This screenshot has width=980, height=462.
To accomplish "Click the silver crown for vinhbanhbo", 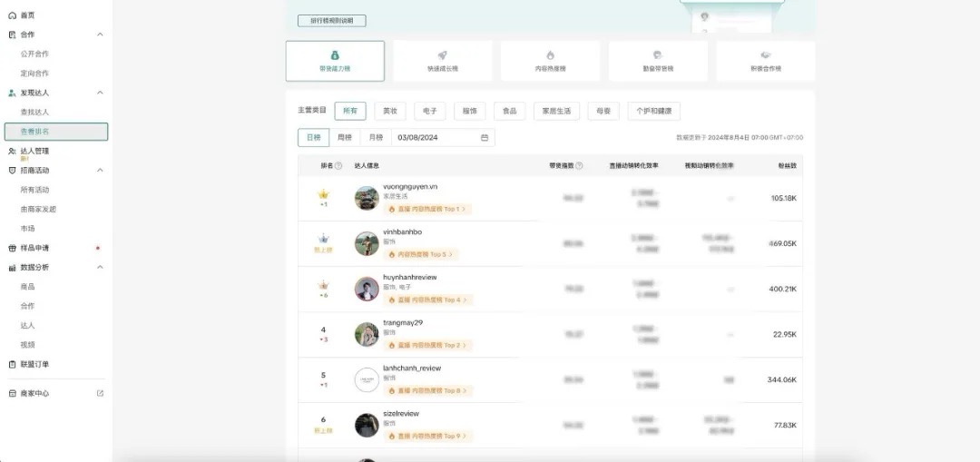I will click(x=324, y=239).
